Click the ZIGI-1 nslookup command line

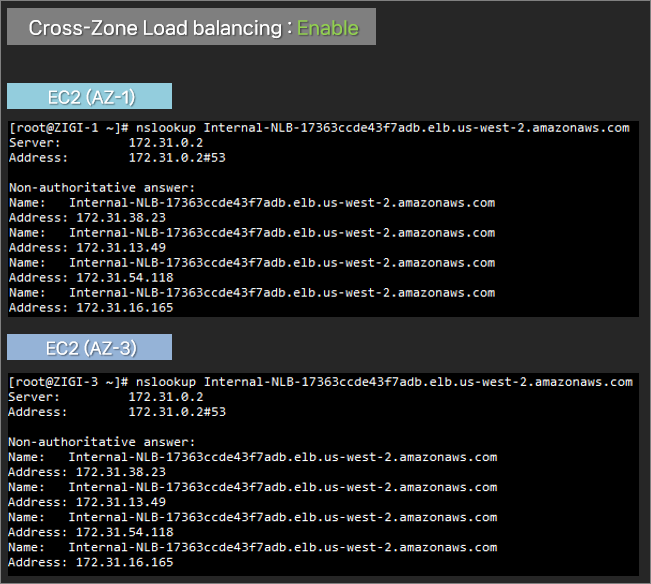(319, 128)
